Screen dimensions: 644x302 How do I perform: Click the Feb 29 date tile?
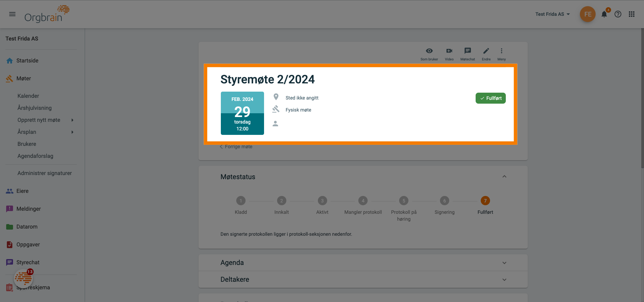click(x=242, y=113)
